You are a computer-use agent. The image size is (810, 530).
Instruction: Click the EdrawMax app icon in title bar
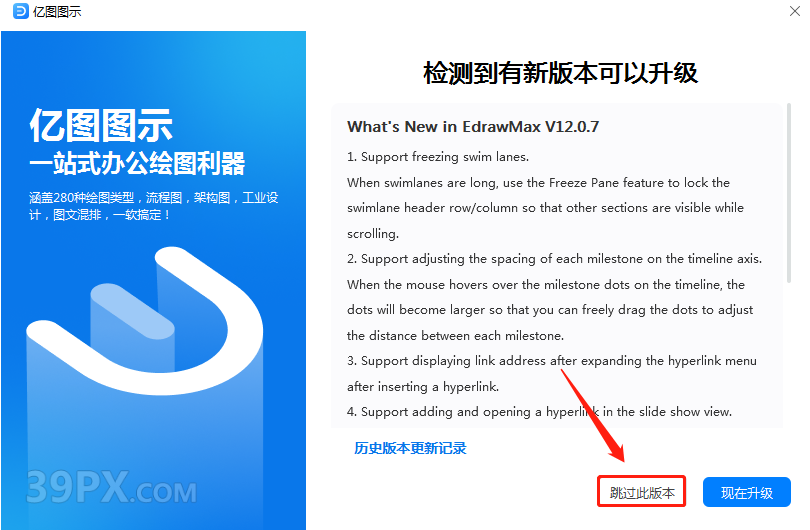(21, 11)
